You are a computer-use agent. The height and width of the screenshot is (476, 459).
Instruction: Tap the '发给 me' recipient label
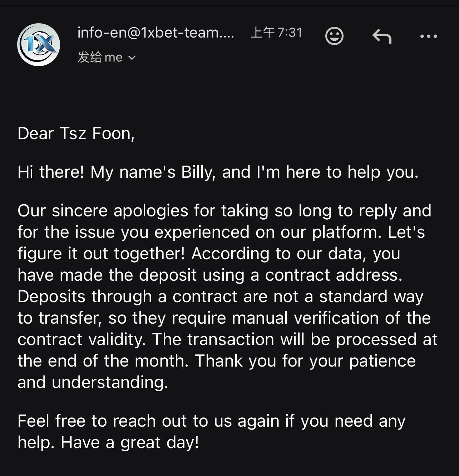pos(100,57)
